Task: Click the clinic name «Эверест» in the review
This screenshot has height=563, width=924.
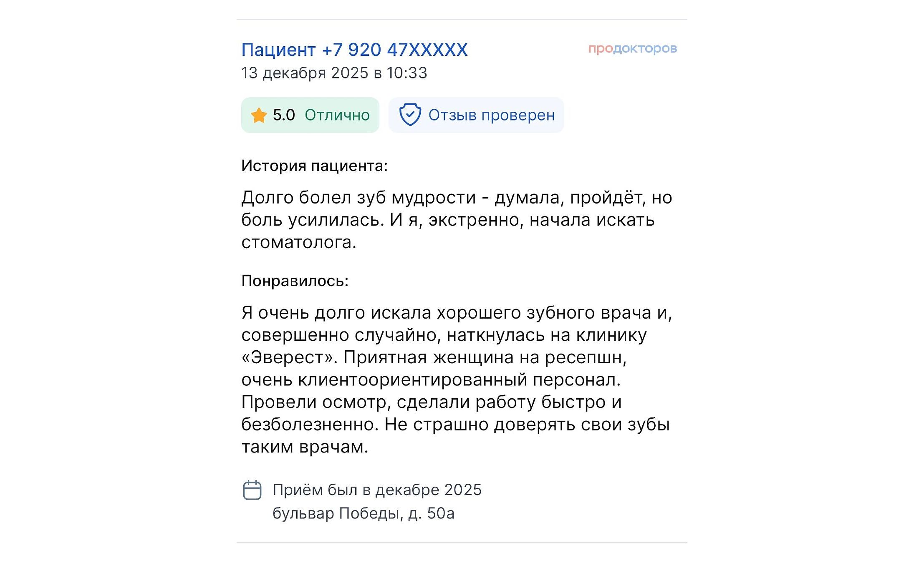Action: (289, 357)
